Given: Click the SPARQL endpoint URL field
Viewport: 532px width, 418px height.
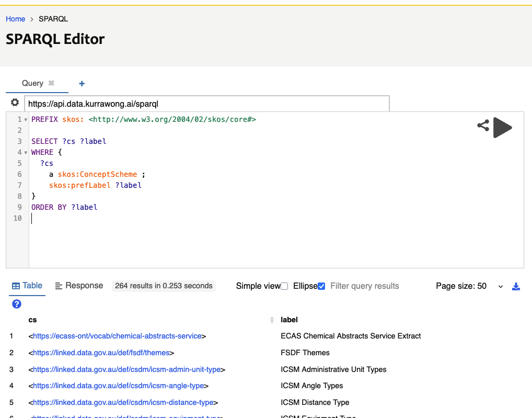Looking at the screenshot, I should 207,104.
